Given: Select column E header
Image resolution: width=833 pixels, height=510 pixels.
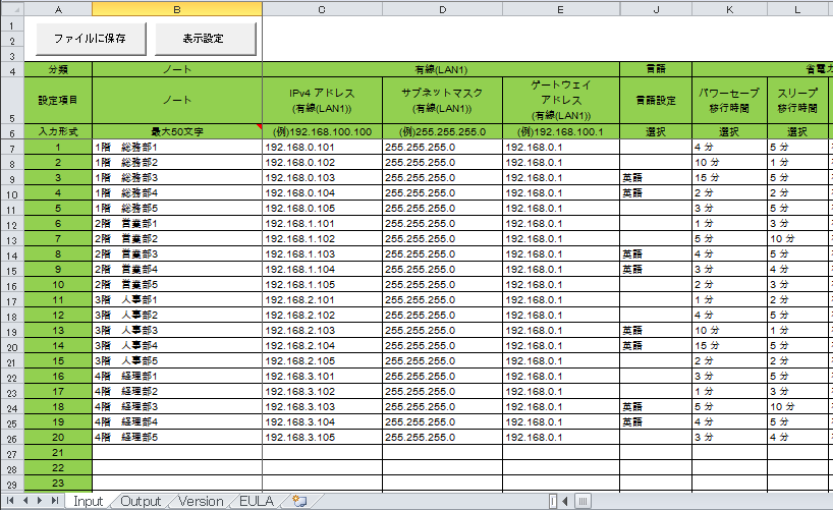Looking at the screenshot, I should coord(560,9).
